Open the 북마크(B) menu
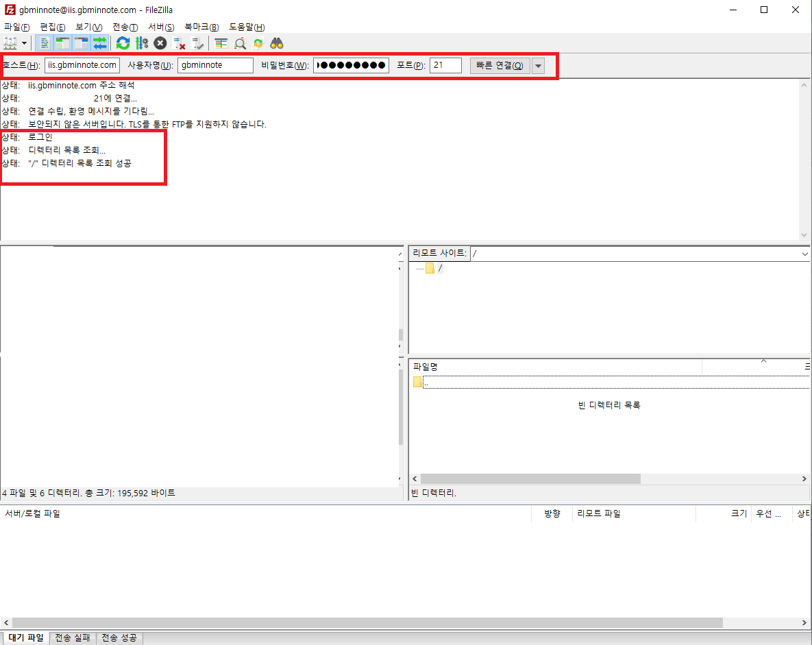 pos(201,27)
